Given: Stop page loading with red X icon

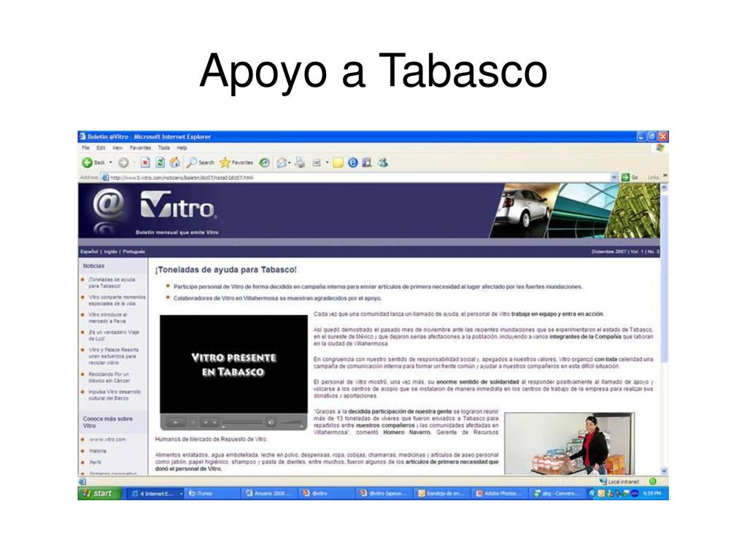Looking at the screenshot, I should click(145, 163).
